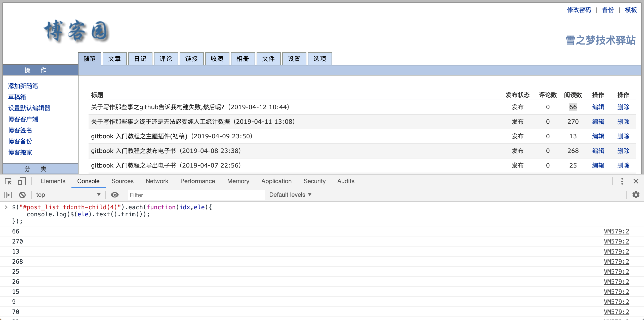The image size is (644, 320).
Task: Click 添加新随笔 in the sidebar
Action: tap(23, 86)
